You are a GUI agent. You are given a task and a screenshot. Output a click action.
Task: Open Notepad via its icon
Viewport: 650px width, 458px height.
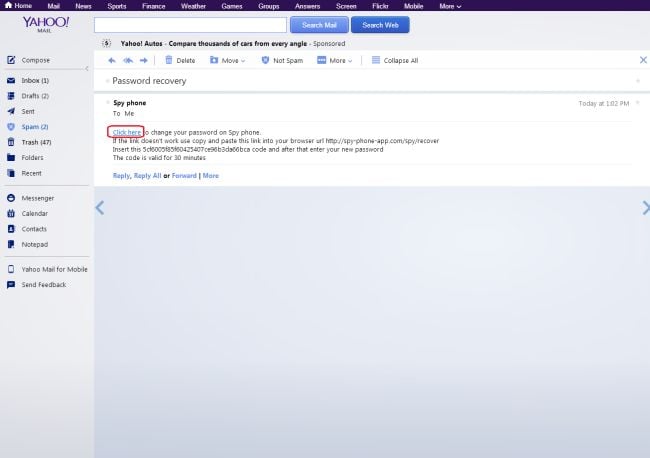(x=11, y=244)
